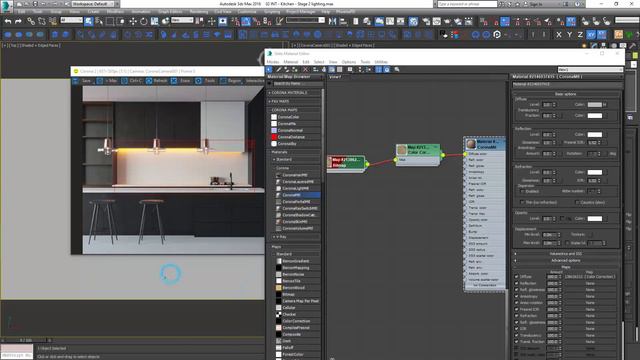Viewport: 640px width, 360px height.
Task: Expand Volumetrics and SSS rollout
Action: pos(566,254)
